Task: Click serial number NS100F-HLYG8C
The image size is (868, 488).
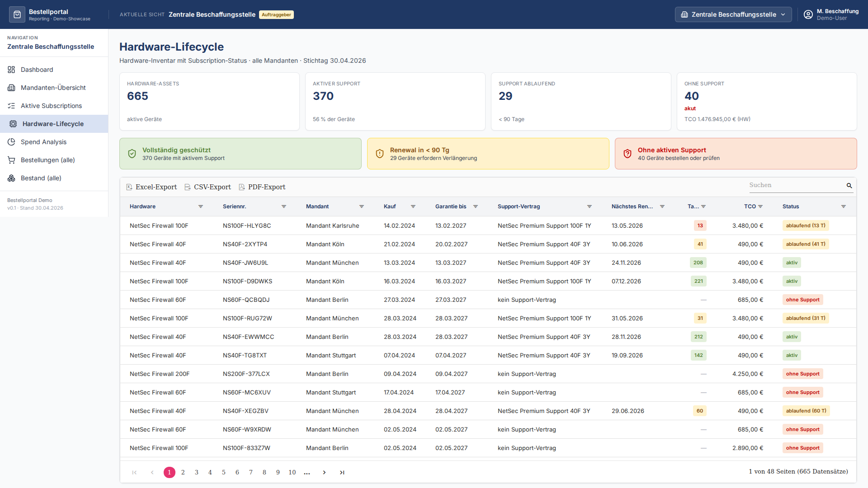Action: [x=247, y=226]
